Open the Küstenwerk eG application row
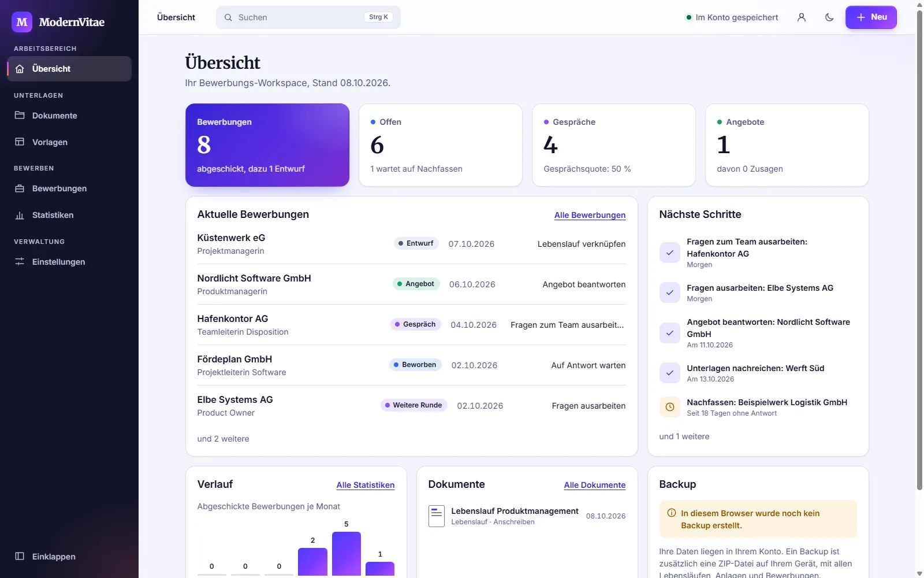The image size is (924, 578). tap(411, 244)
